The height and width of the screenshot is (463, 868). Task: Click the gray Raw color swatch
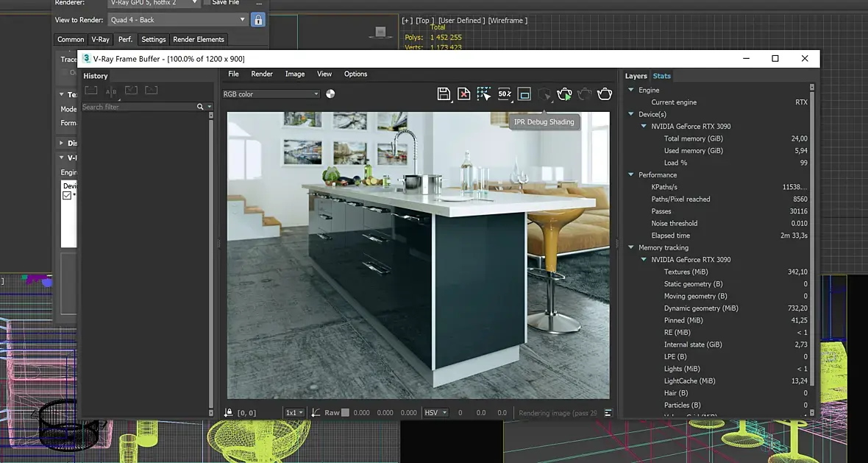coord(345,413)
